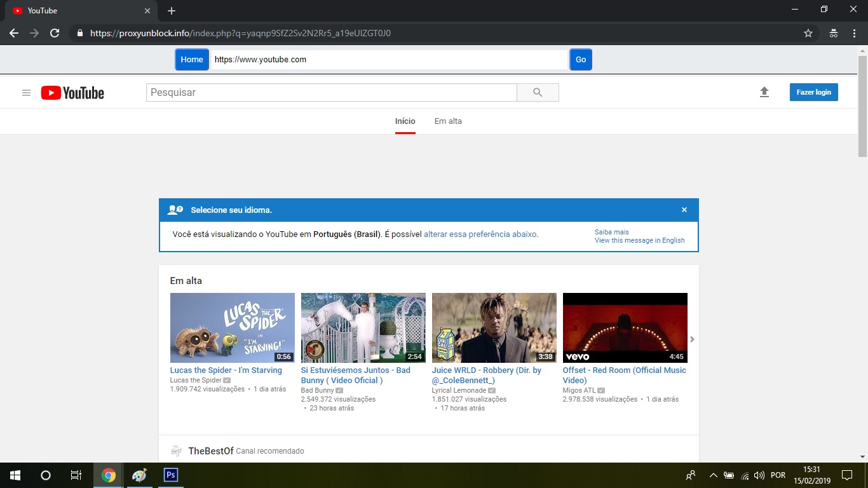Click 'View this message in English'
868x488 pixels.
pyautogui.click(x=640, y=240)
